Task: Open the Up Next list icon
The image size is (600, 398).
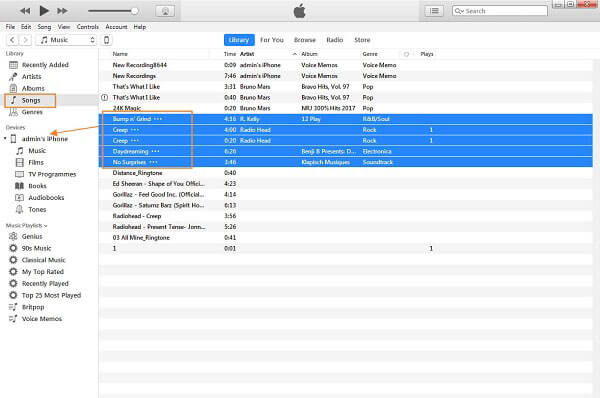Action: 434,11
